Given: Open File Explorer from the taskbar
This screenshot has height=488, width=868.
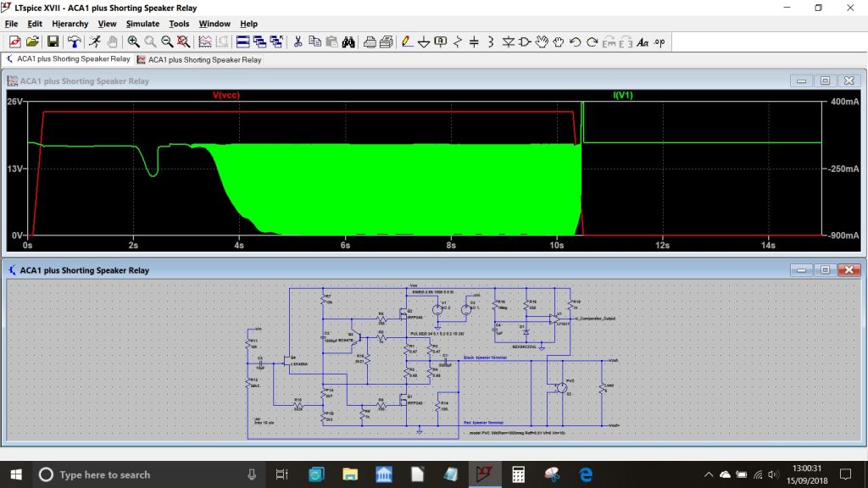Looking at the screenshot, I should coord(350,474).
